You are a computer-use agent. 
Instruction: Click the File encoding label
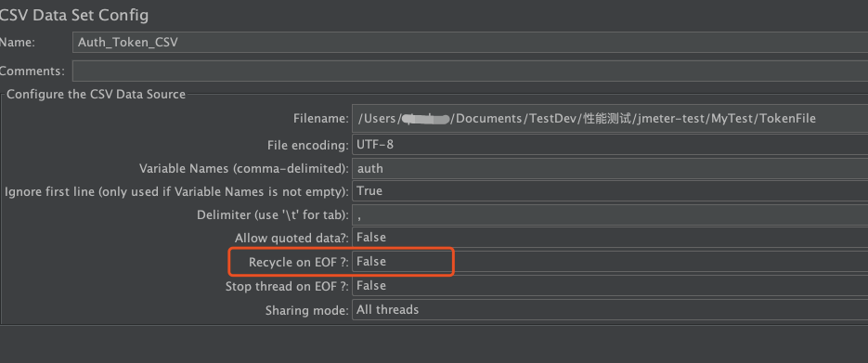(308, 146)
